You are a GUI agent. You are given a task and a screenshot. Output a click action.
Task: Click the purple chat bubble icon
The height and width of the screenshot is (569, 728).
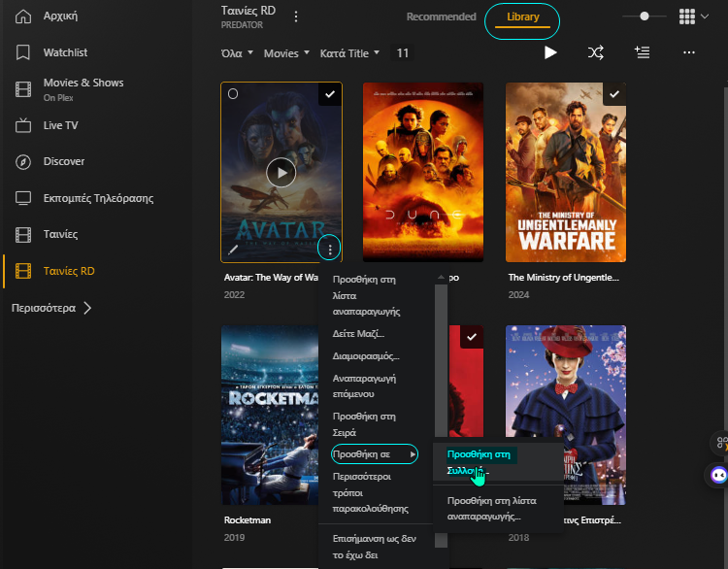click(x=718, y=475)
